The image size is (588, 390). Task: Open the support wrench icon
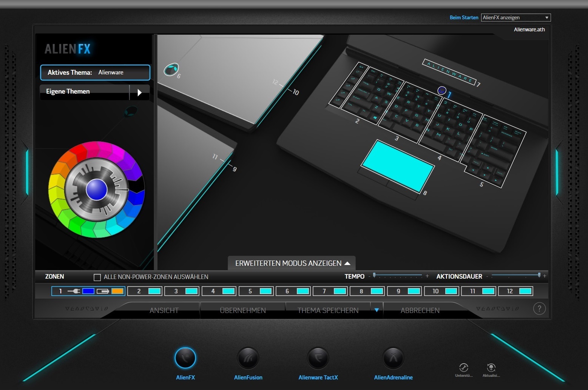pos(464,367)
